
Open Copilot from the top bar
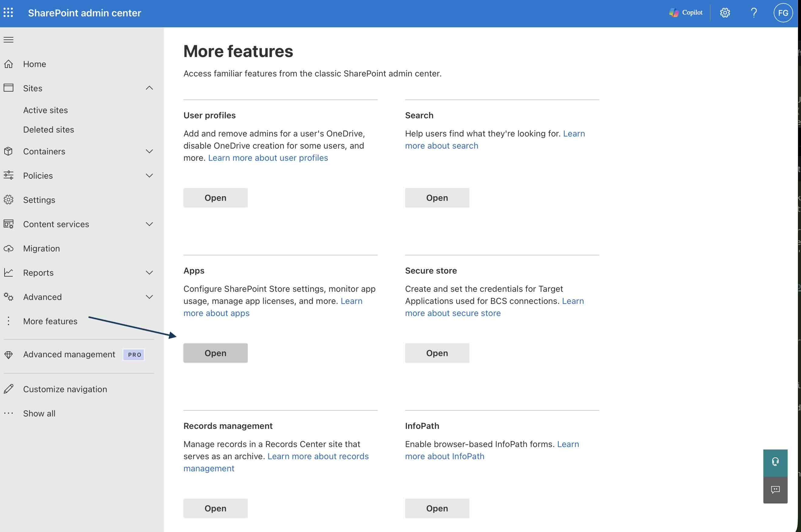coord(686,12)
